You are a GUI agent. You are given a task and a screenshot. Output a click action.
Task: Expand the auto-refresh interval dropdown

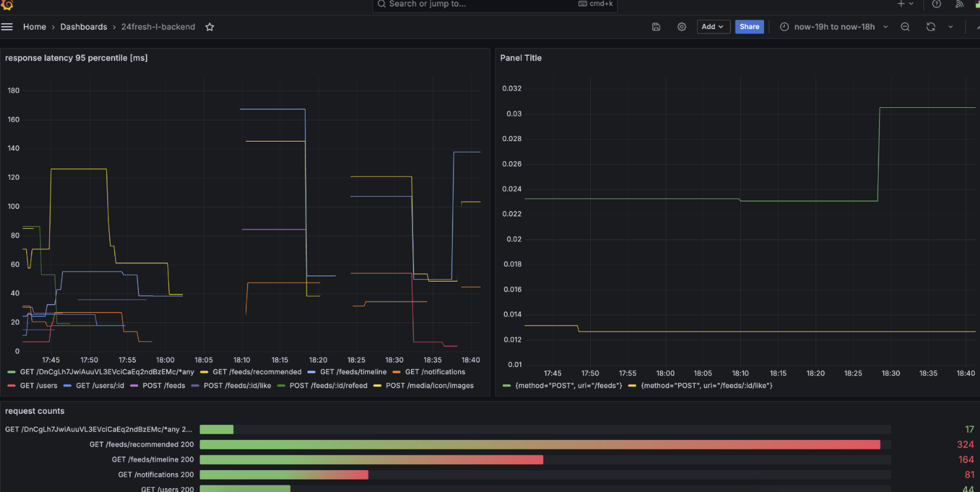[x=950, y=27]
